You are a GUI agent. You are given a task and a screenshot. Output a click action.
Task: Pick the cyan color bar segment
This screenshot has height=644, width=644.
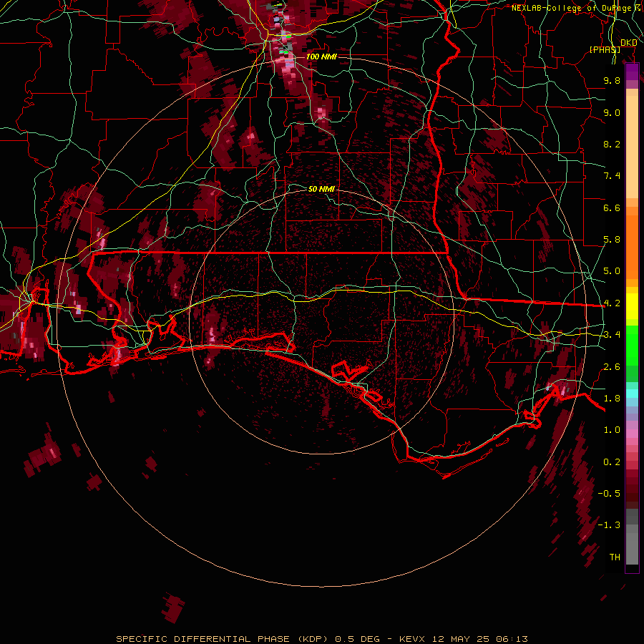(x=632, y=394)
